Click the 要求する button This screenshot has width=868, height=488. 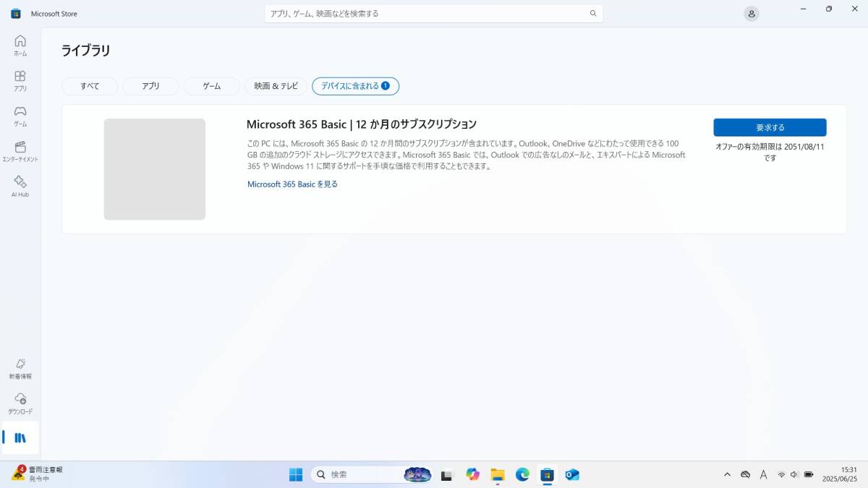click(x=770, y=127)
